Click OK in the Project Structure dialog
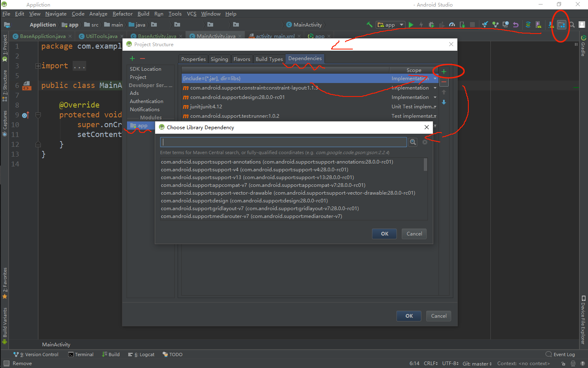Viewport: 588px width, 368px height. pos(409,316)
